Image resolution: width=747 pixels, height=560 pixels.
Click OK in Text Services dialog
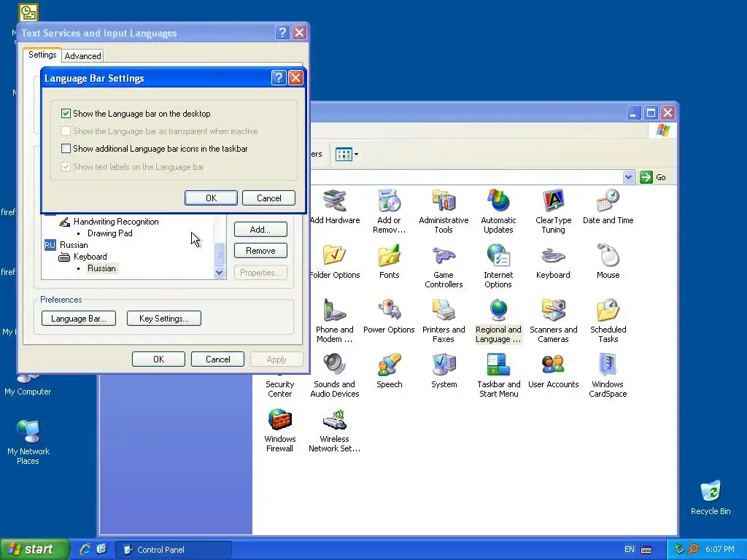pyautogui.click(x=158, y=359)
